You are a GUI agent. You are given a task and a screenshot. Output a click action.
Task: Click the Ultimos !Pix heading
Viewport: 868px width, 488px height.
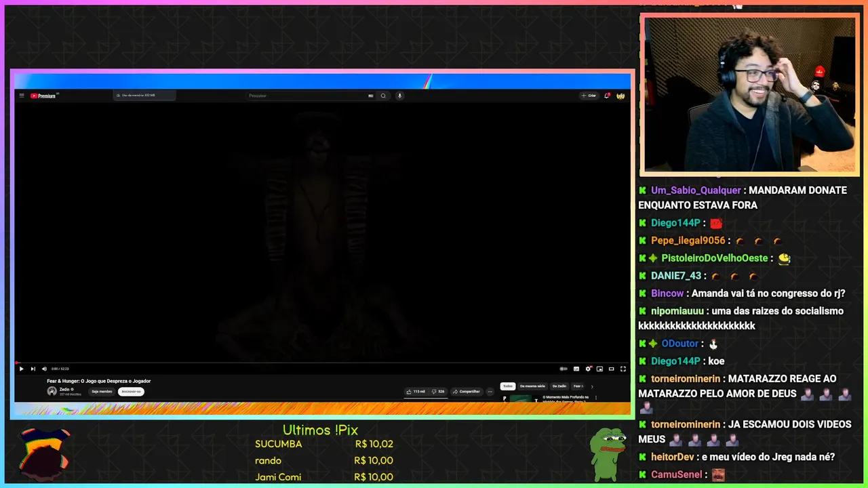320,430
